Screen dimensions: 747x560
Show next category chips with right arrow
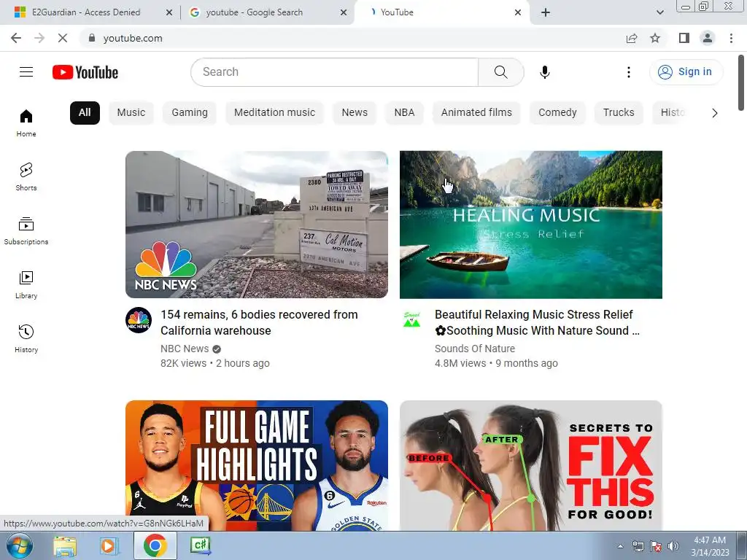click(x=714, y=113)
